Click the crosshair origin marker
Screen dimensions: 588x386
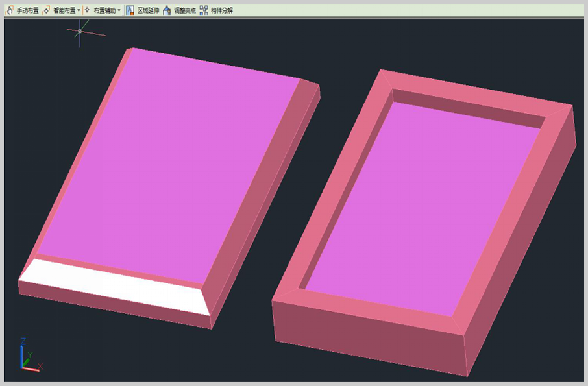pos(80,31)
